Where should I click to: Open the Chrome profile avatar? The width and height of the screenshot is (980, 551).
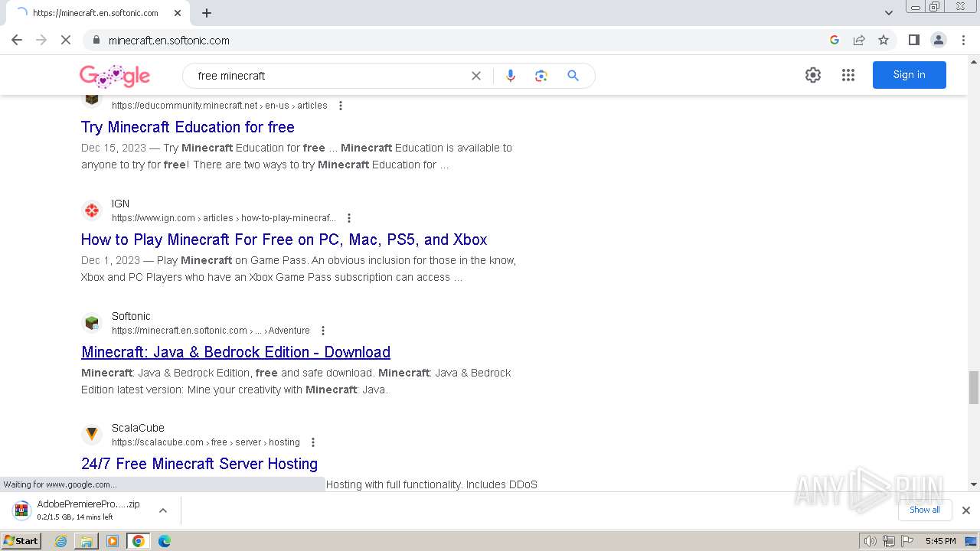(939, 40)
